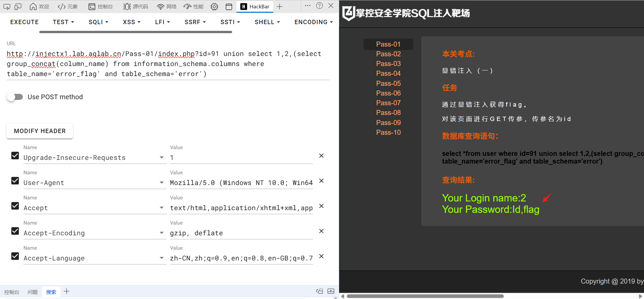Open the Pass-10 link
The image size is (644, 299).
pos(388,132)
